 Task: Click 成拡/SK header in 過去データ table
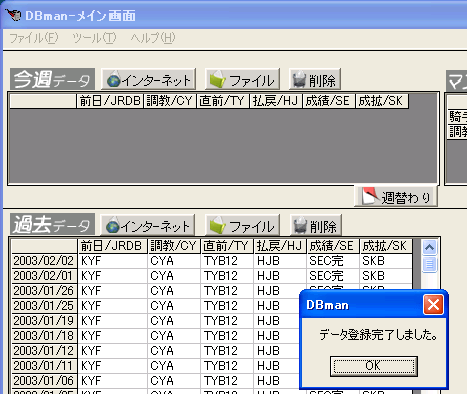pos(386,246)
